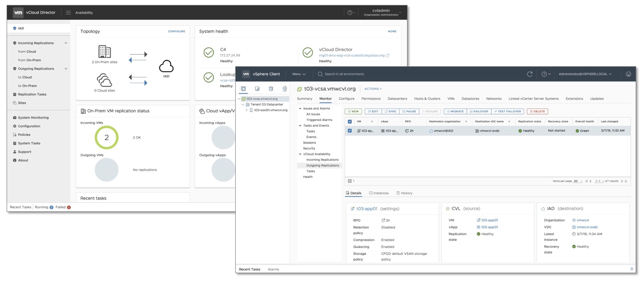Click the selected-count checkbox in table footer
Viewport: 644px width, 283px height.
349,181
